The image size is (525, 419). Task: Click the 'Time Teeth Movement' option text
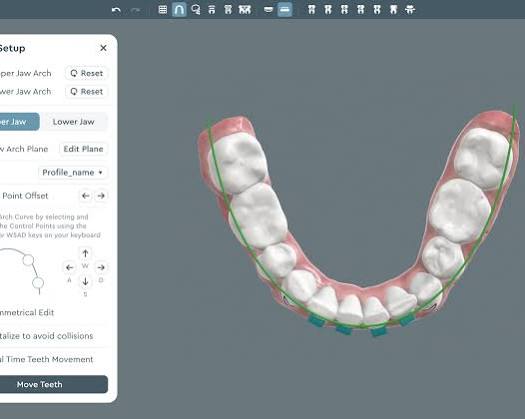tap(50, 359)
